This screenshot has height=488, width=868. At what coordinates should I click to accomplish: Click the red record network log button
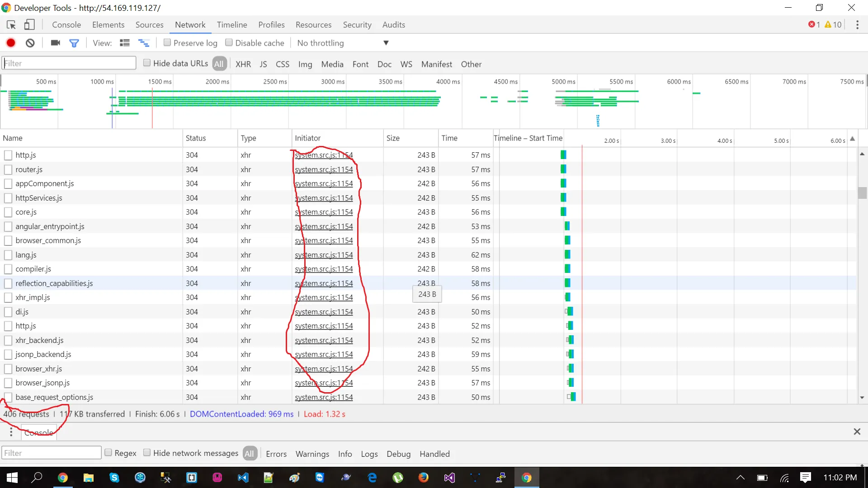pos(11,43)
